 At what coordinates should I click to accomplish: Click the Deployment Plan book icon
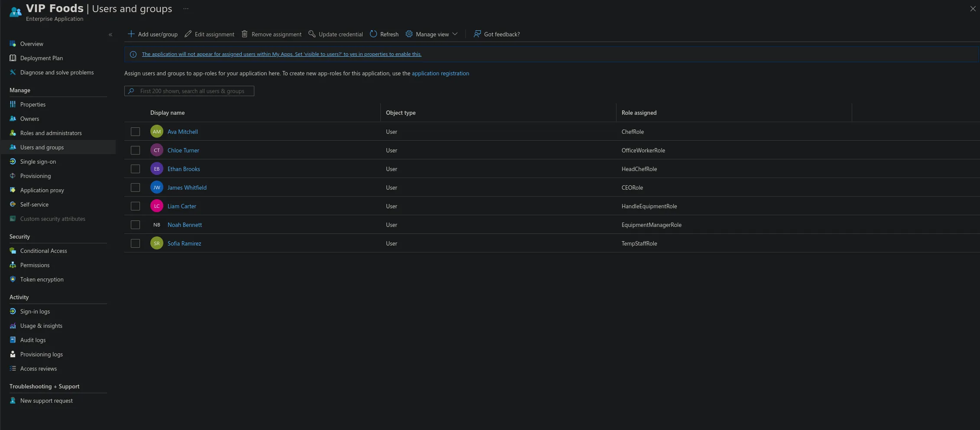pyautogui.click(x=13, y=58)
